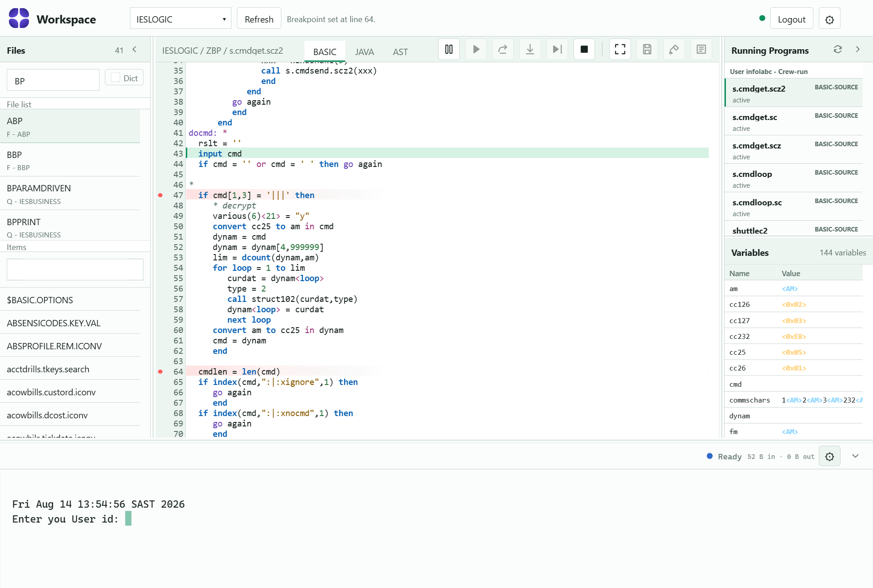Click the document notes icon
The image size is (873, 588).
(x=701, y=49)
